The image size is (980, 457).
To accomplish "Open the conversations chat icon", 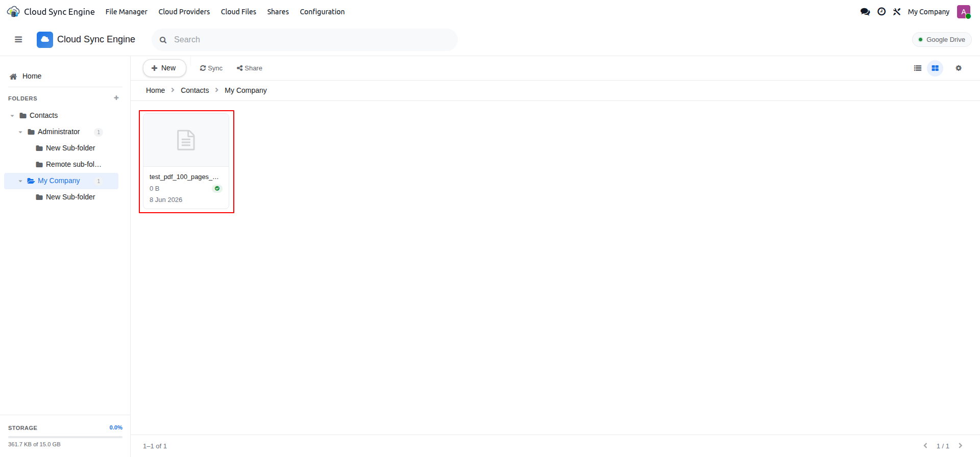I will [865, 12].
